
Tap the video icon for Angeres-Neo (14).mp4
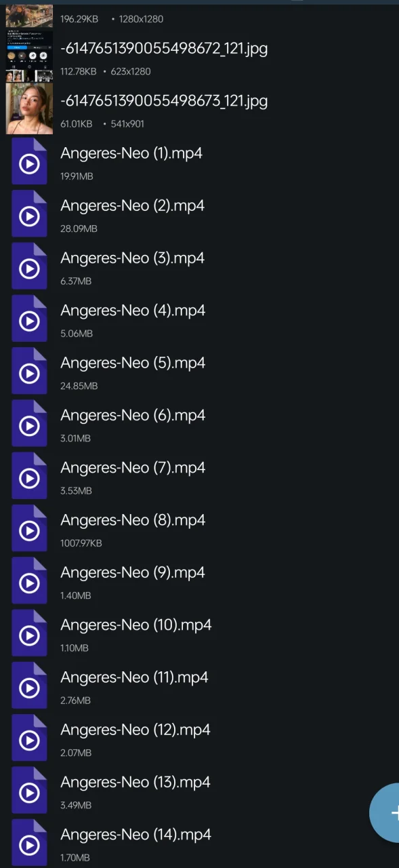29,843
